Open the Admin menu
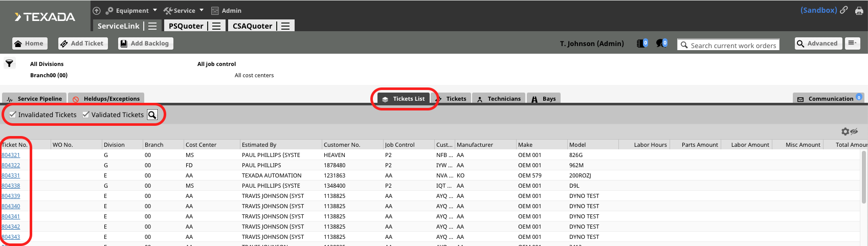868x246 pixels. [x=226, y=10]
